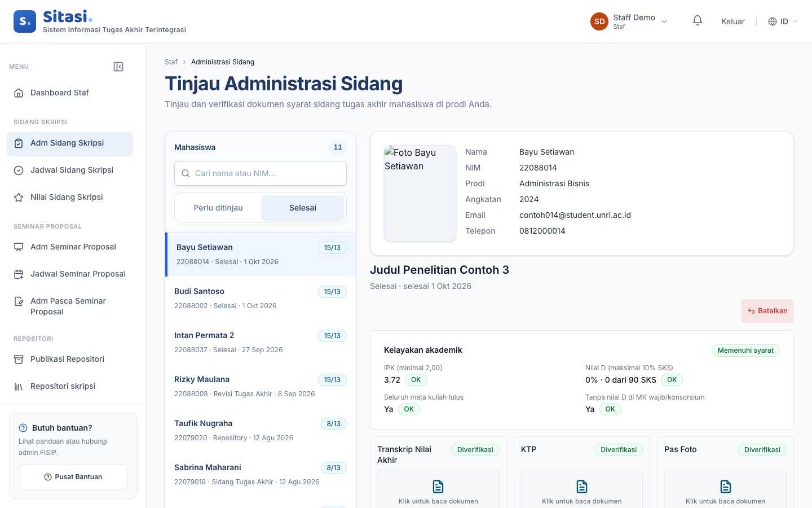Click Bayu Setiawan's profile photo
Viewport: 812px width, 508px height.
click(420, 194)
